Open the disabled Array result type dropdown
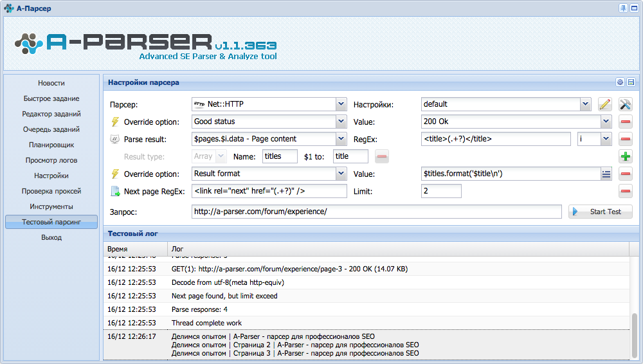 click(x=221, y=156)
